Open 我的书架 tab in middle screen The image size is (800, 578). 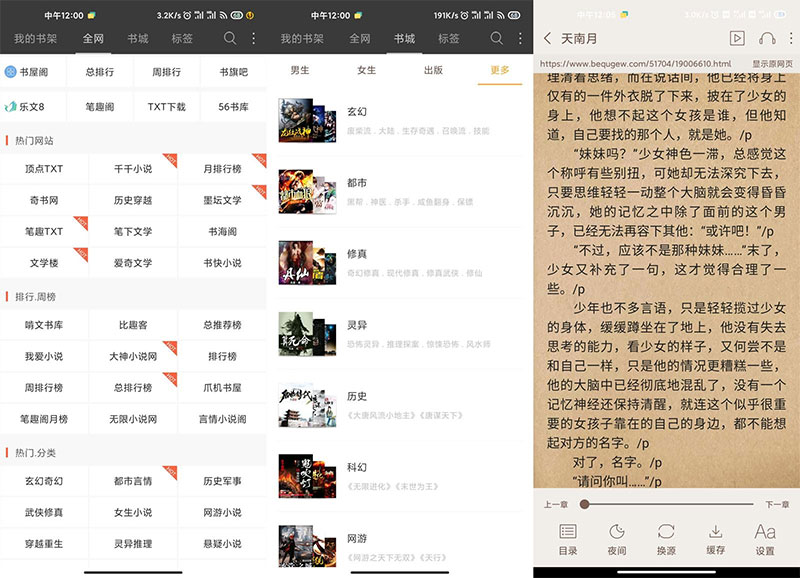(x=302, y=38)
